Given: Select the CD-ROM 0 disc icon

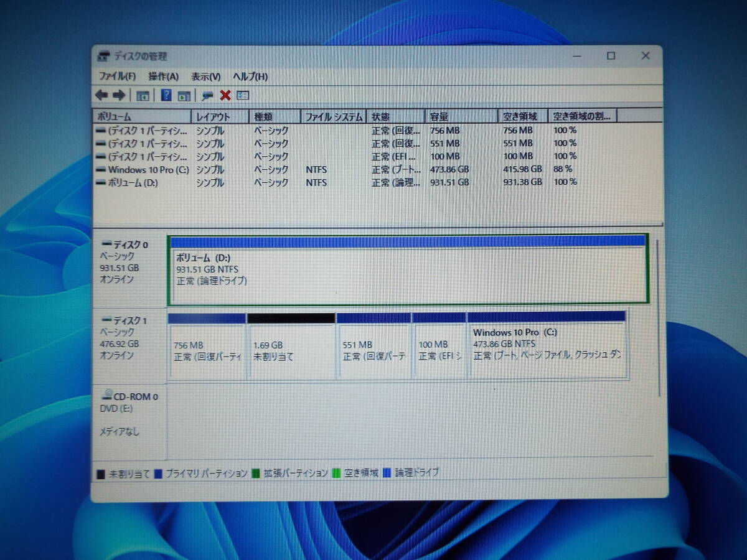Looking at the screenshot, I should (107, 394).
